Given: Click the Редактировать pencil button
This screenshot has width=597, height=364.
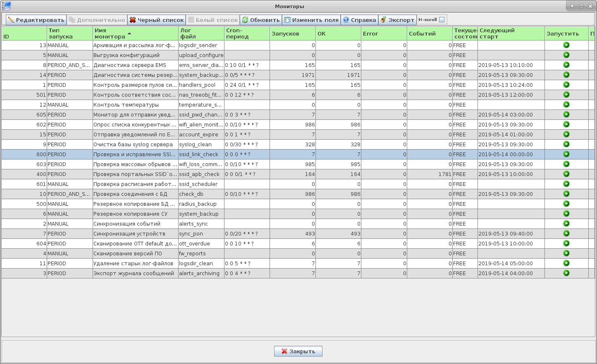Looking at the screenshot, I should 36,20.
